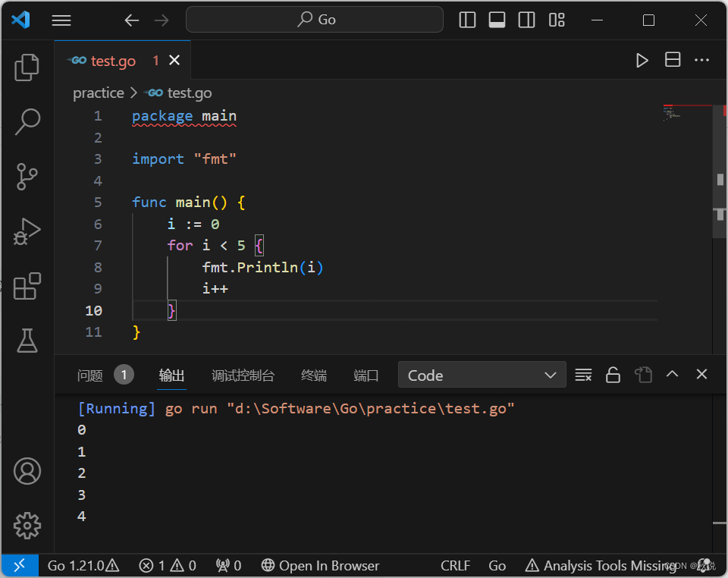The height and width of the screenshot is (578, 728).
Task: Select the Go language mode indicator
Action: 497,565
